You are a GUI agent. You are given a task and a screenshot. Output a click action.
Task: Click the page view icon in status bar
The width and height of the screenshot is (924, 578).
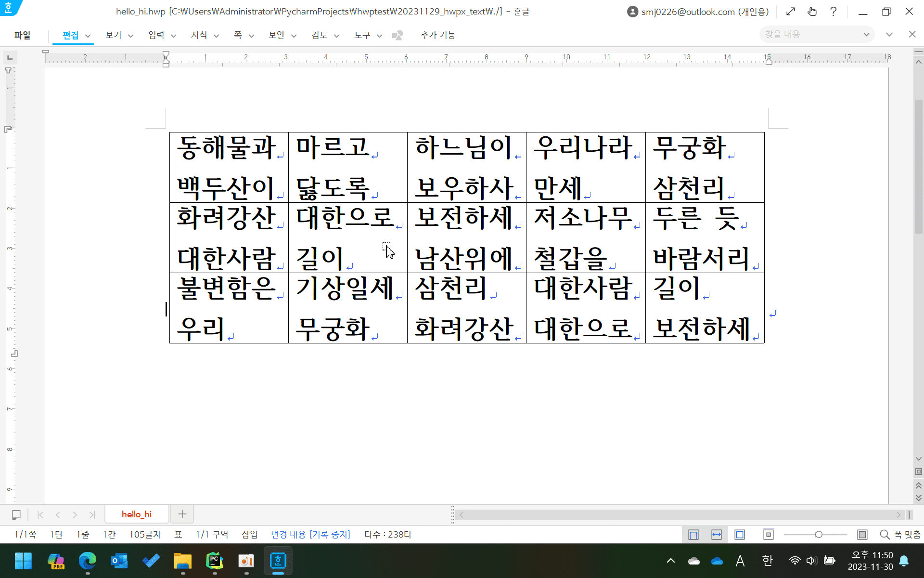(x=693, y=535)
